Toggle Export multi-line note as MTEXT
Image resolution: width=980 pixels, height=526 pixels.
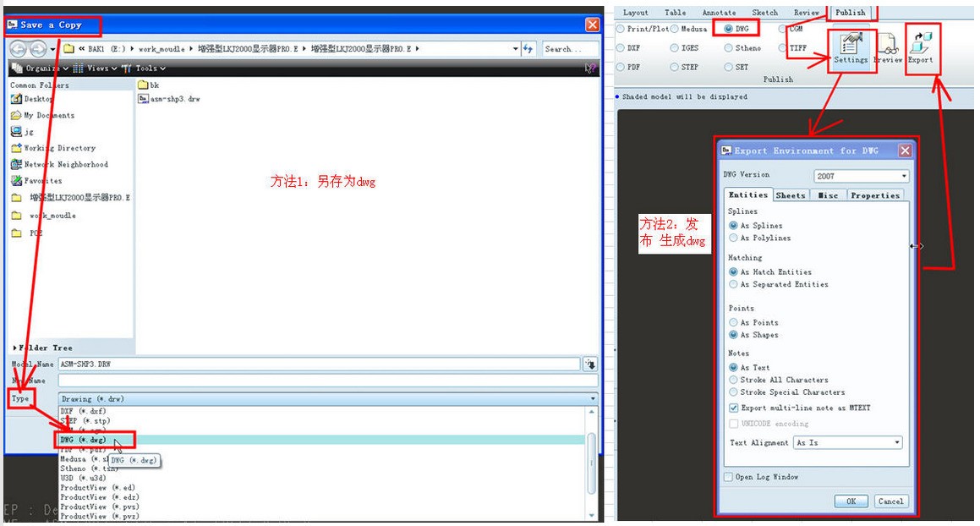733,408
